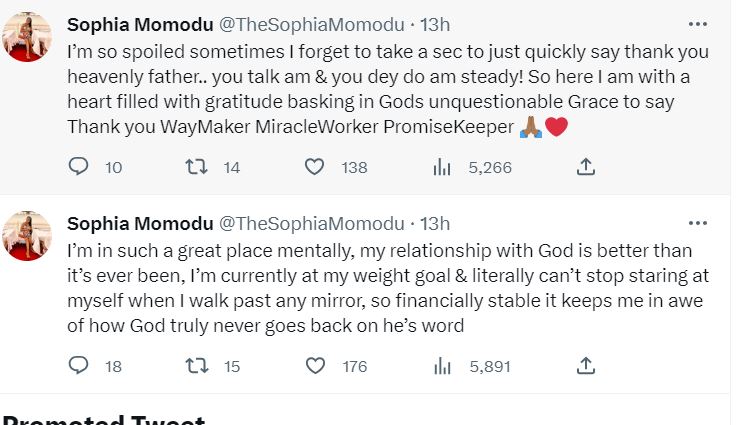View analytics showing 5,891 views
This screenshot has width=740, height=425.
click(x=442, y=367)
